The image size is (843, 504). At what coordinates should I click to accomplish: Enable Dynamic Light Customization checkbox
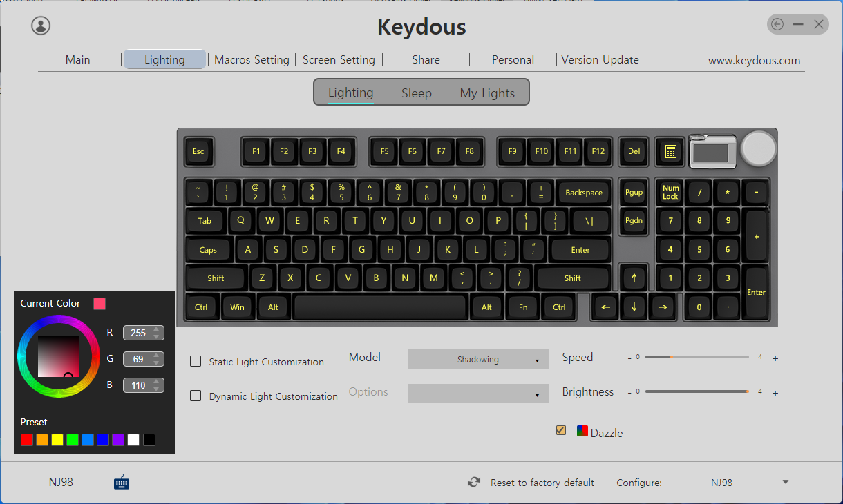[x=196, y=396]
